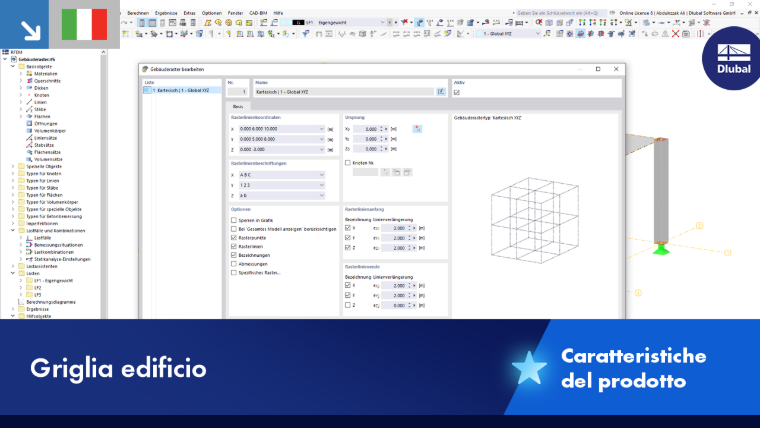Click the Dlubal logo badge
Image resolution: width=760 pixels, height=428 pixels.
[x=732, y=59]
